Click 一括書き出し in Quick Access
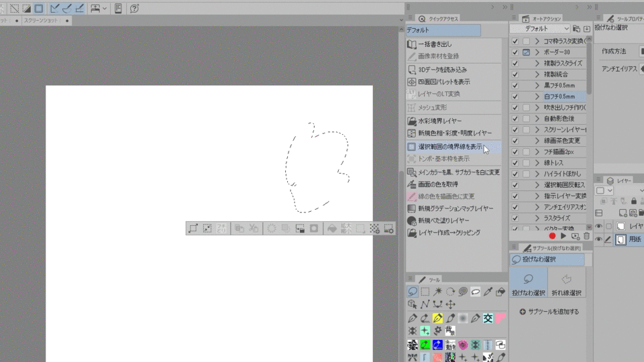This screenshot has height=362, width=644. tap(454, 44)
